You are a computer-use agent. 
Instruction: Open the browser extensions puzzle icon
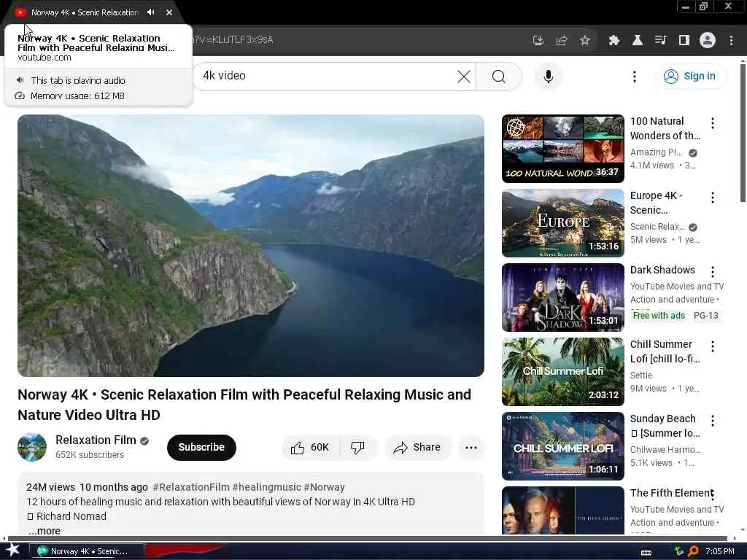click(x=614, y=41)
